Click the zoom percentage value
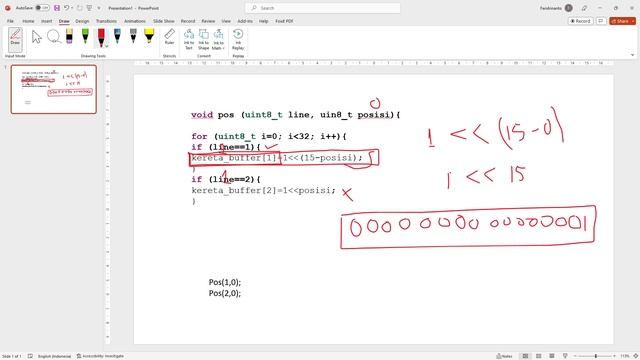 click(624, 356)
